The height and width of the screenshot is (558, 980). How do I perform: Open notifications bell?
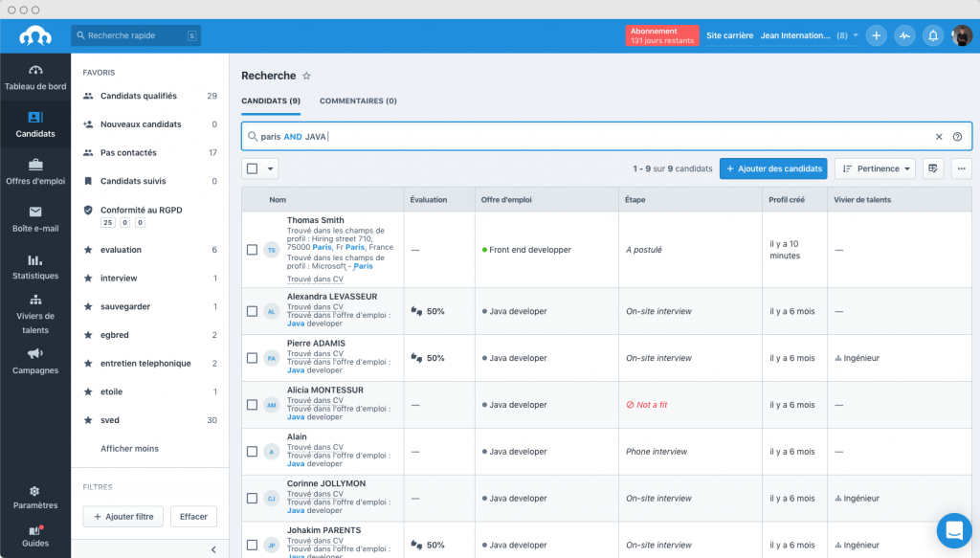coord(933,35)
